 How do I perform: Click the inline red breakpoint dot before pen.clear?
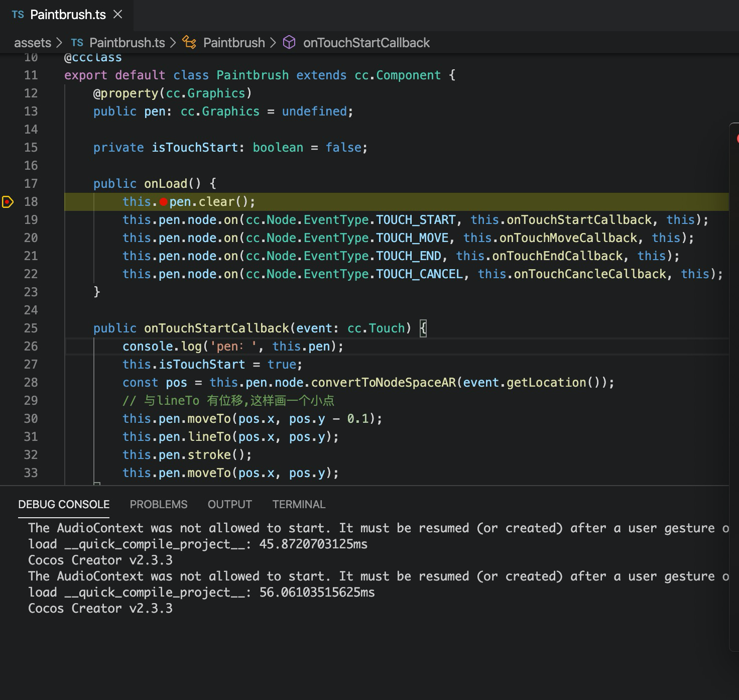(x=163, y=202)
